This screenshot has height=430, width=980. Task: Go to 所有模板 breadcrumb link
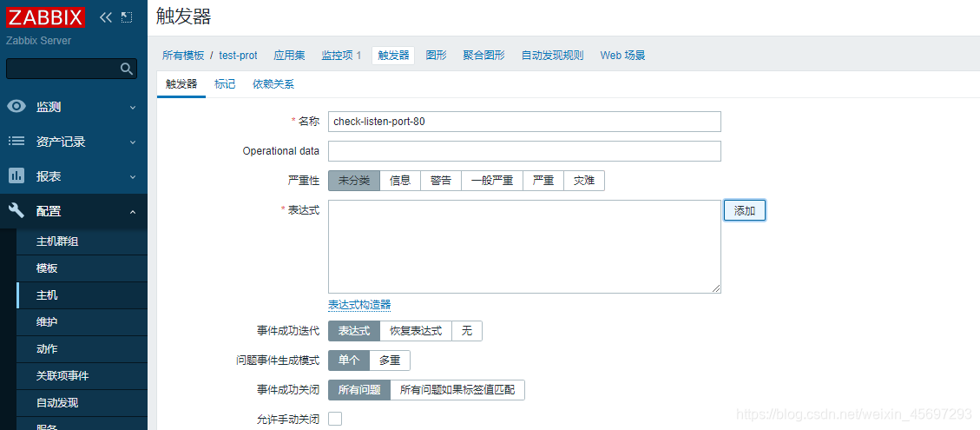coord(183,55)
